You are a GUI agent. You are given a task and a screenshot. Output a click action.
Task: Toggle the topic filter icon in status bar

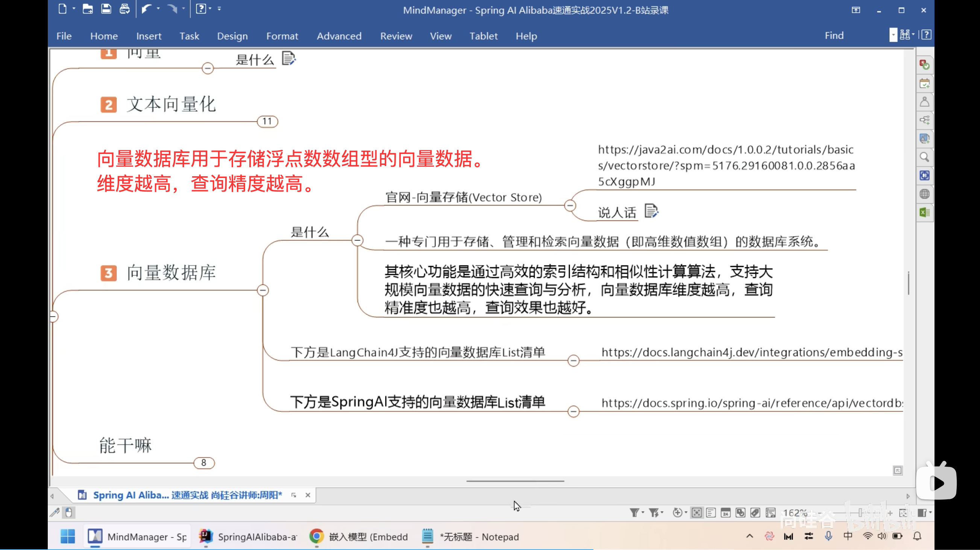pos(634,512)
